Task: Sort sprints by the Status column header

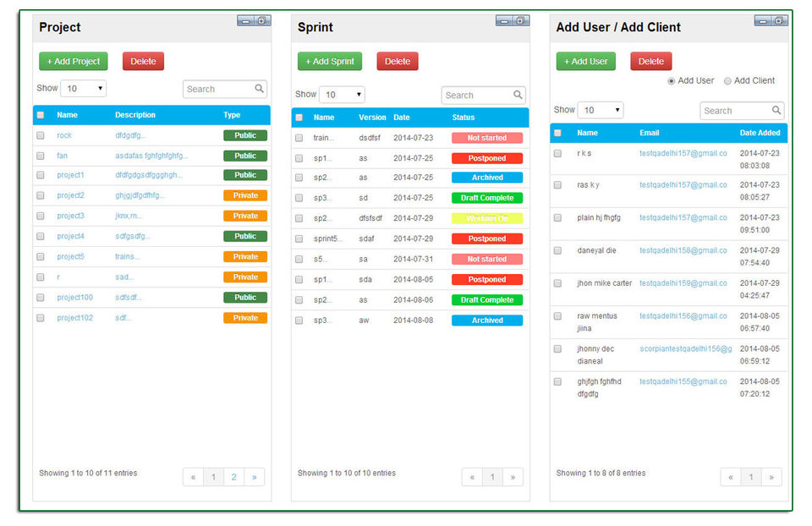Action: click(463, 118)
